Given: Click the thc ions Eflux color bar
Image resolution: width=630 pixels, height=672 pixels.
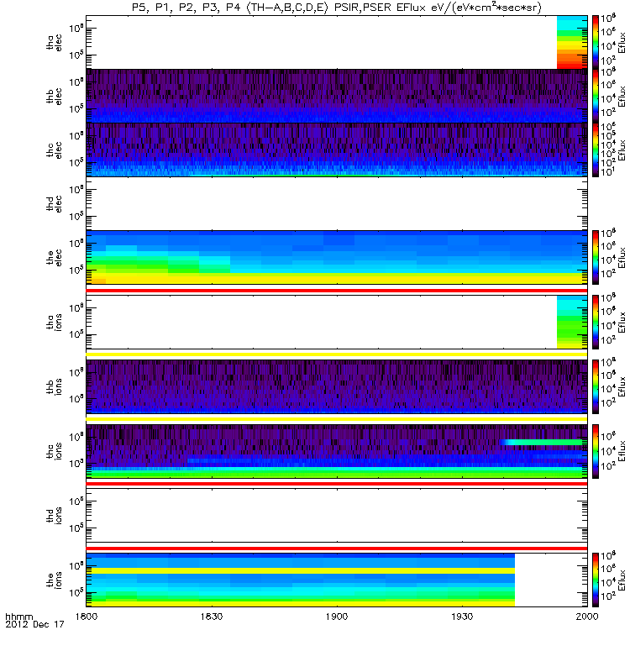Looking at the screenshot, I should tap(596, 451).
